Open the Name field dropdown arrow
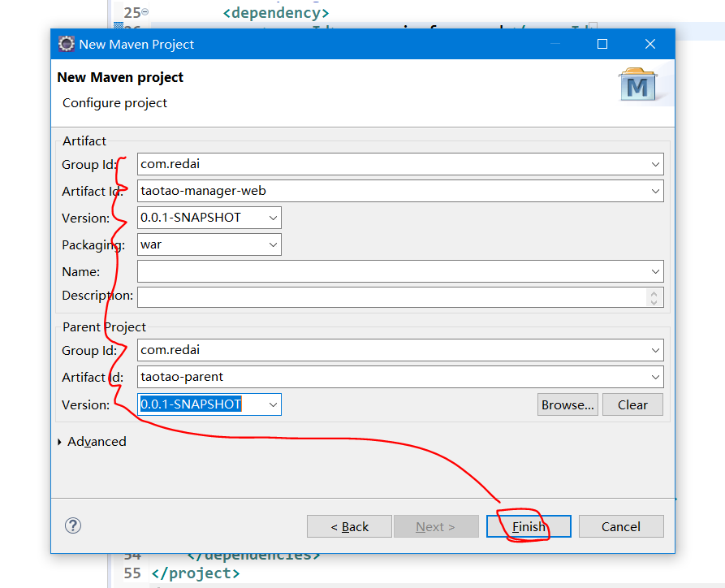This screenshot has height=588, width=725. (x=655, y=271)
